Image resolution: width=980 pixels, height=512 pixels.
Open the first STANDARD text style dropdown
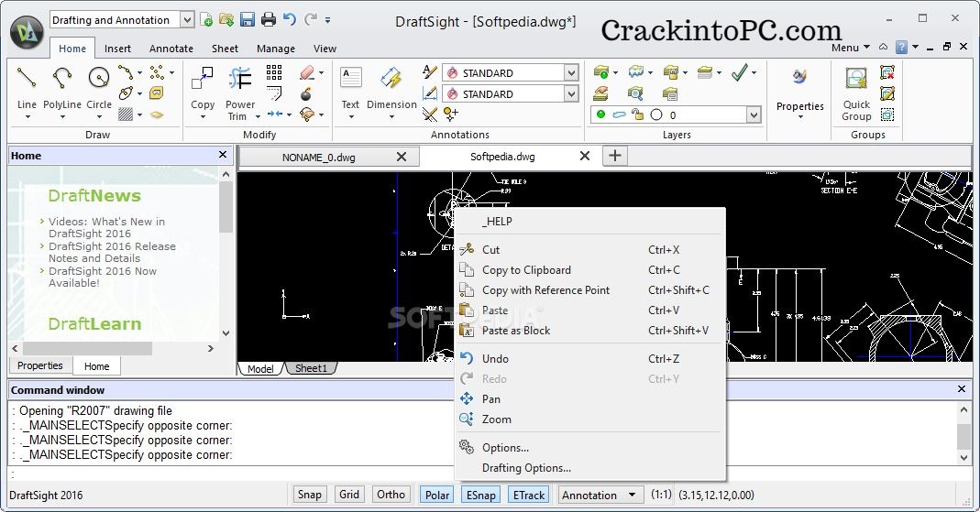pyautogui.click(x=571, y=73)
